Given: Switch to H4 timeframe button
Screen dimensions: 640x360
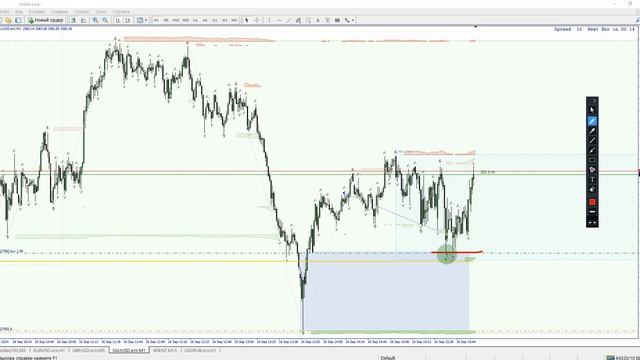Looking at the screenshot, I should [205, 20].
